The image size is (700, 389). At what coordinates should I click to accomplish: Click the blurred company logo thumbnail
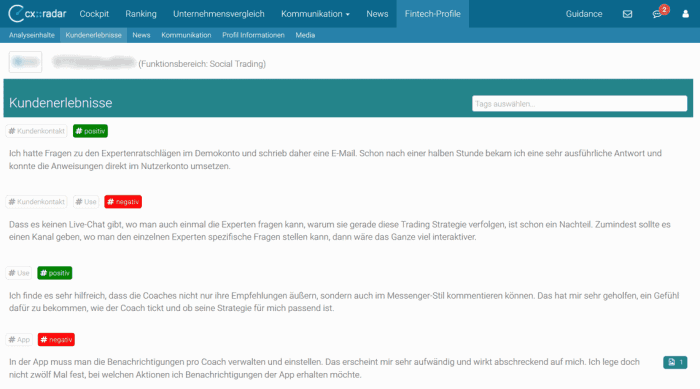click(25, 62)
